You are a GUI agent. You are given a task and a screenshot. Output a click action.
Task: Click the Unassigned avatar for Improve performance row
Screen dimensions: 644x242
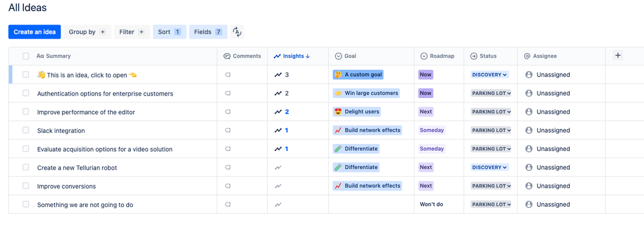pos(529,112)
